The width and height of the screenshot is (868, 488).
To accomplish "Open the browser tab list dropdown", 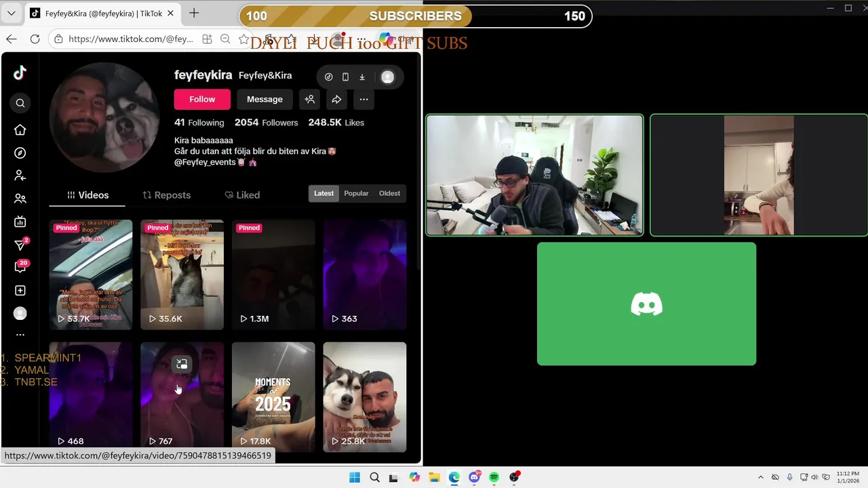I will (12, 13).
